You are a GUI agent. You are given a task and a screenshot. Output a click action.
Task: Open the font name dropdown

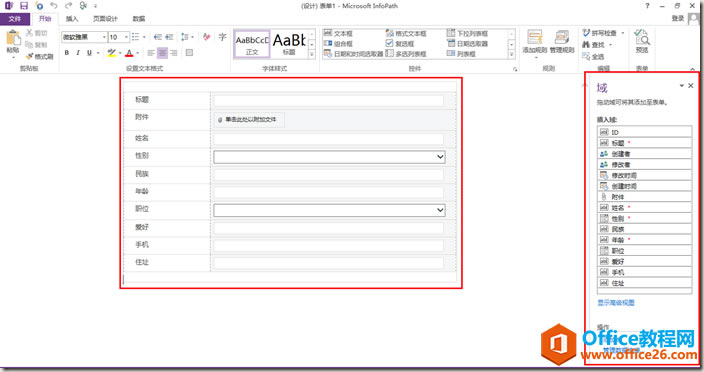(x=104, y=37)
